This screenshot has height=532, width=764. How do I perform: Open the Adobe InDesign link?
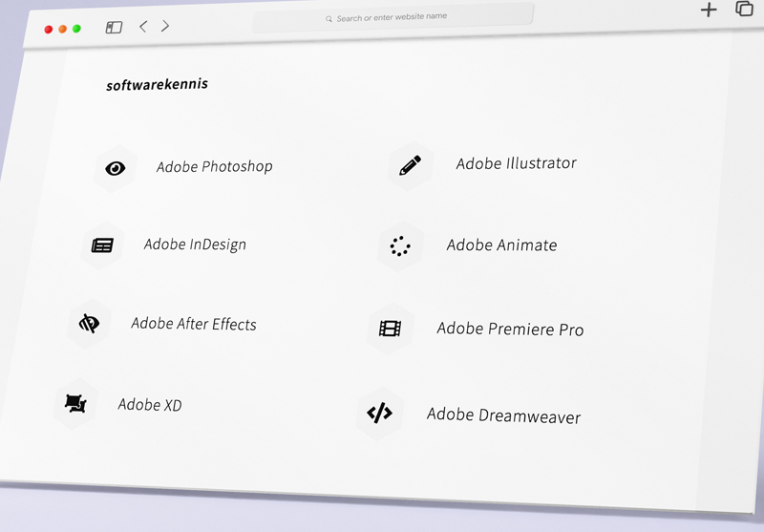click(195, 245)
